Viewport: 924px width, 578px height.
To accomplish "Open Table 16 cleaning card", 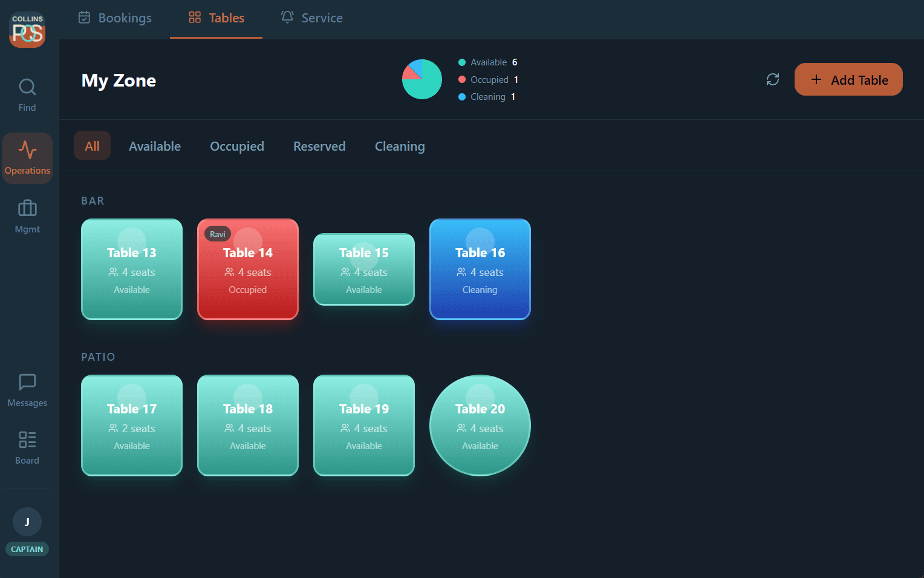I will tap(480, 269).
